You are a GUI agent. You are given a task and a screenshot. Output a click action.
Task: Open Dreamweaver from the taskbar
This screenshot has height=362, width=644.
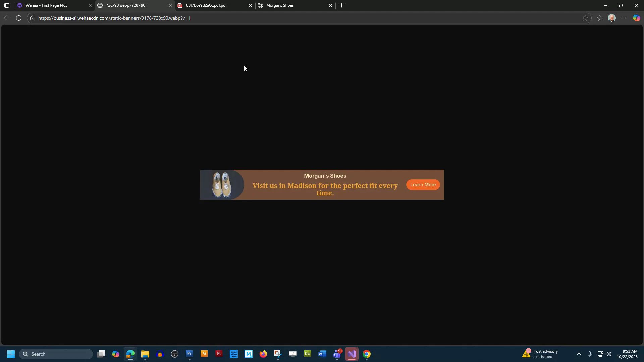tap(308, 354)
